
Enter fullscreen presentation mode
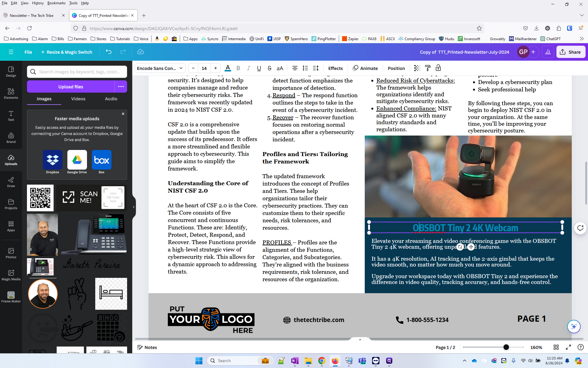click(568, 347)
